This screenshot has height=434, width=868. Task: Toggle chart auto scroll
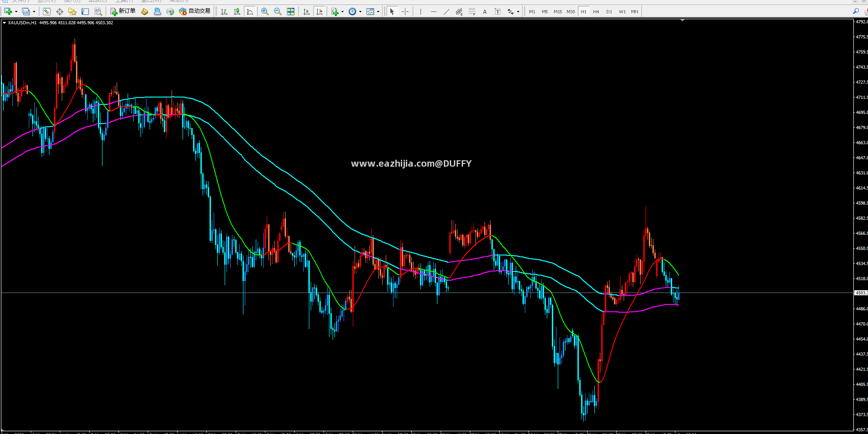307,11
